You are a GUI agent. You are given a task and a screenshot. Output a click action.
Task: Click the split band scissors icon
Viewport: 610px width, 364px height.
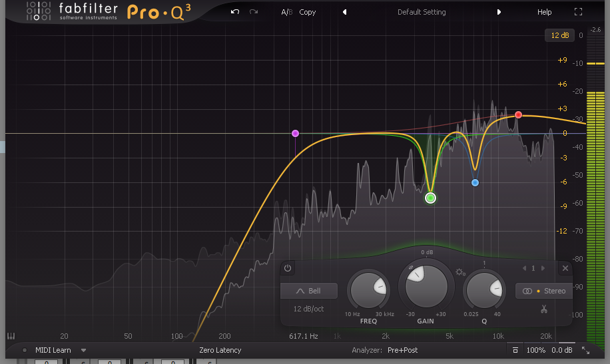(544, 309)
